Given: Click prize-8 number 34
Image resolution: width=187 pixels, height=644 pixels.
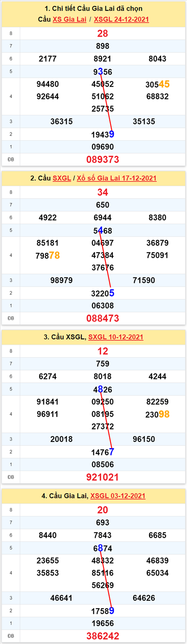Looking at the screenshot, I should [x=102, y=192].
